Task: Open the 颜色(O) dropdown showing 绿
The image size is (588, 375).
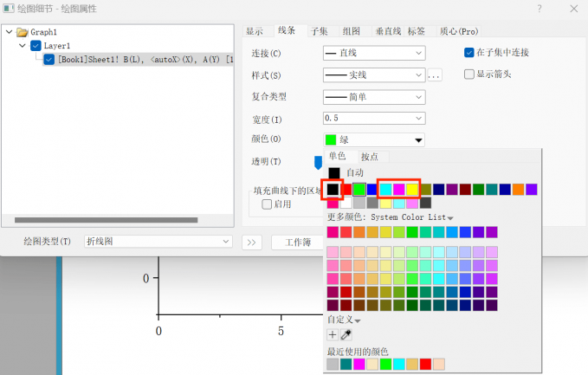Action: point(374,140)
